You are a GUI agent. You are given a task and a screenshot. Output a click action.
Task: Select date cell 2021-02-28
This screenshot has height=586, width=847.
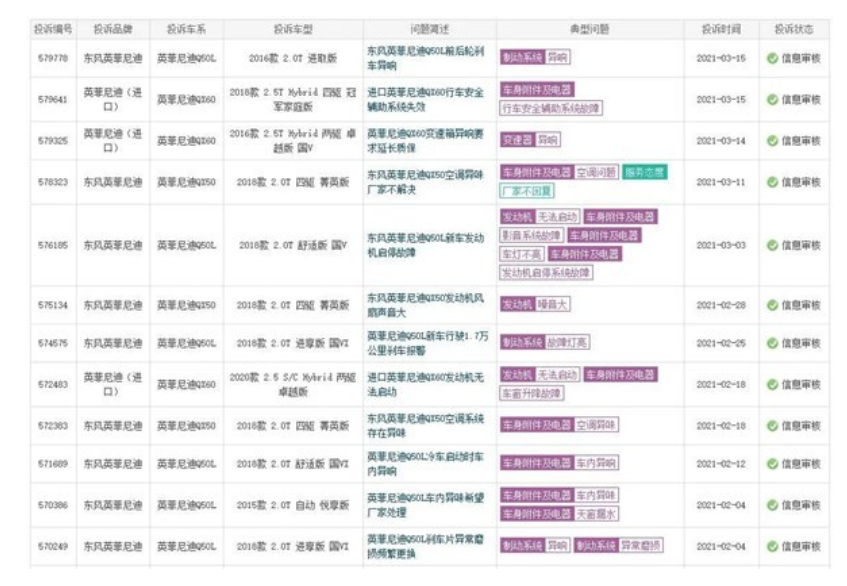721,305
